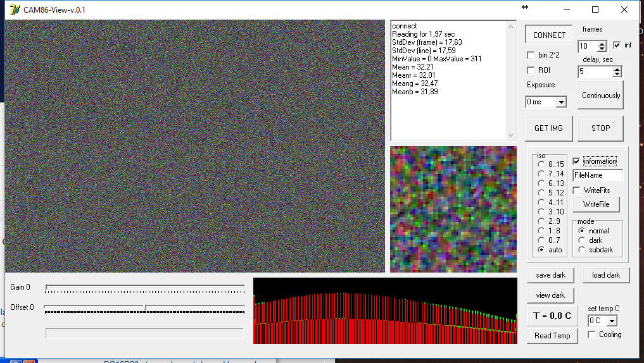
Task: Decrease delay sec with down arrow
Action: [617, 74]
